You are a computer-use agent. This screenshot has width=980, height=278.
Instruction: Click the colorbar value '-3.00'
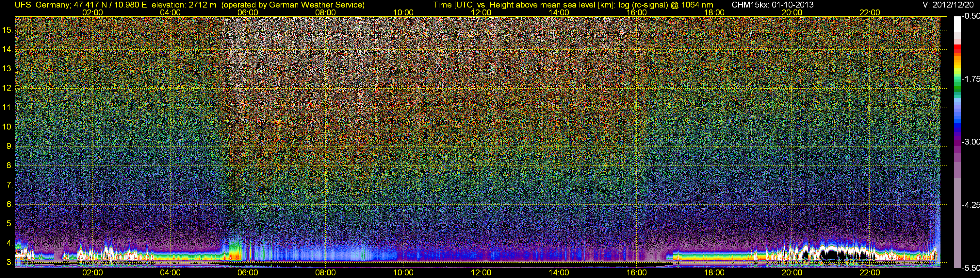pos(971,142)
